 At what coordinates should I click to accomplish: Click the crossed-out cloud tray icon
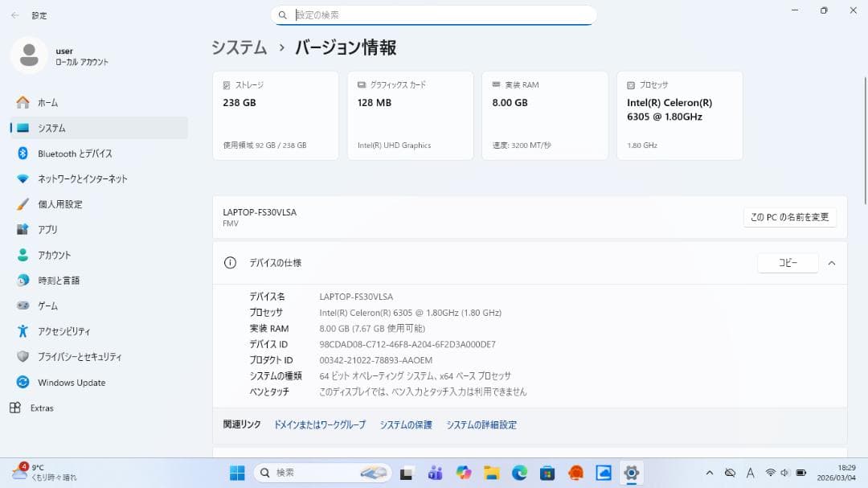tap(730, 473)
